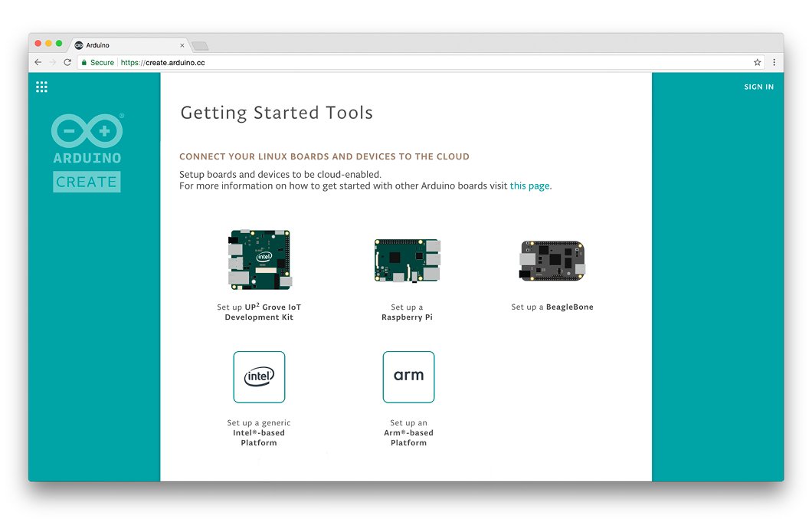Click the browser reload icon
The height and width of the screenshot is (519, 812).
[67, 62]
